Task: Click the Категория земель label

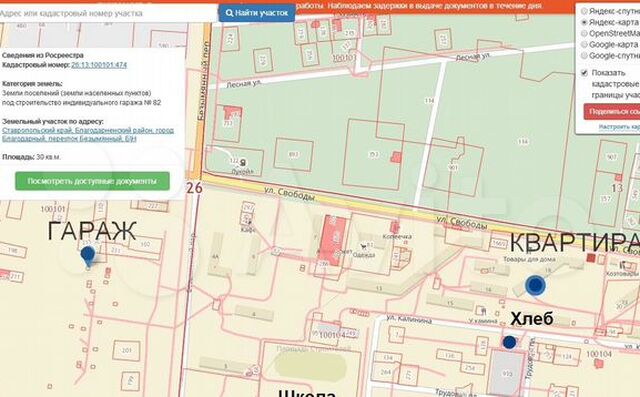Action: coord(32,83)
